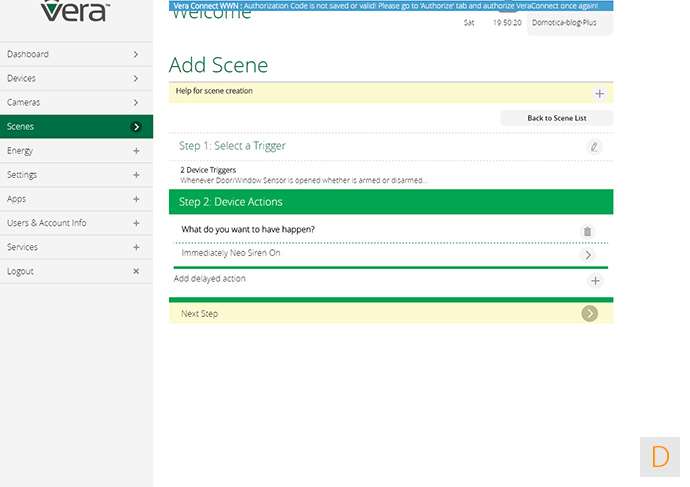Click trash icon to delete device action
This screenshot has height=487, width=690.
tap(587, 231)
